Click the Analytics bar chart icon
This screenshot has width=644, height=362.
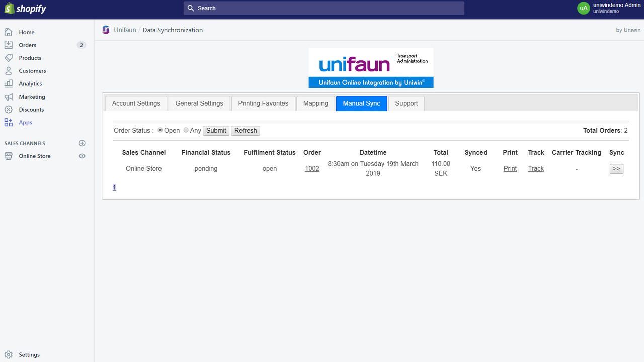coord(9,83)
